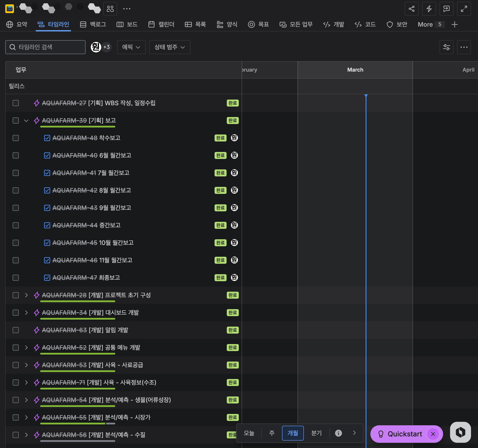Click the team members people icon
The image size is (478, 448).
pos(110,9)
